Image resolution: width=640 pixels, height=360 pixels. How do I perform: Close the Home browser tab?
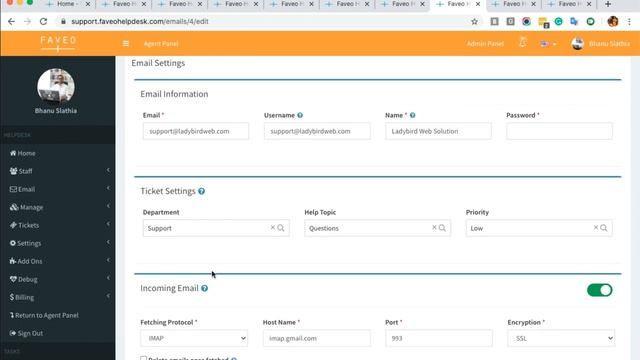click(87, 4)
